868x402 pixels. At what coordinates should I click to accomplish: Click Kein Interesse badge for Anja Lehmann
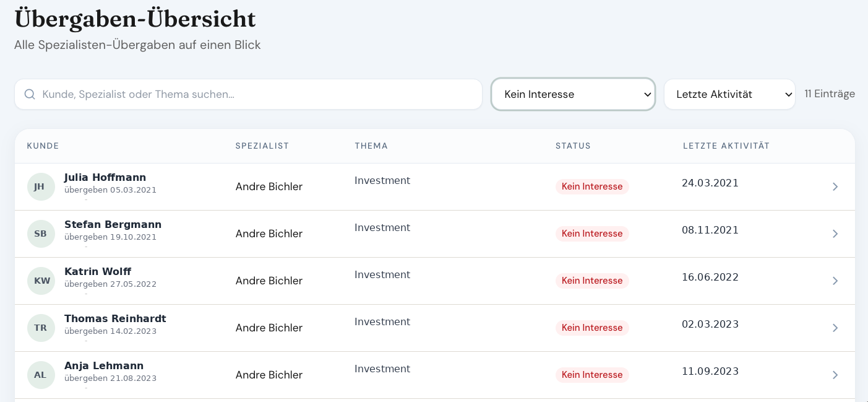pos(592,375)
